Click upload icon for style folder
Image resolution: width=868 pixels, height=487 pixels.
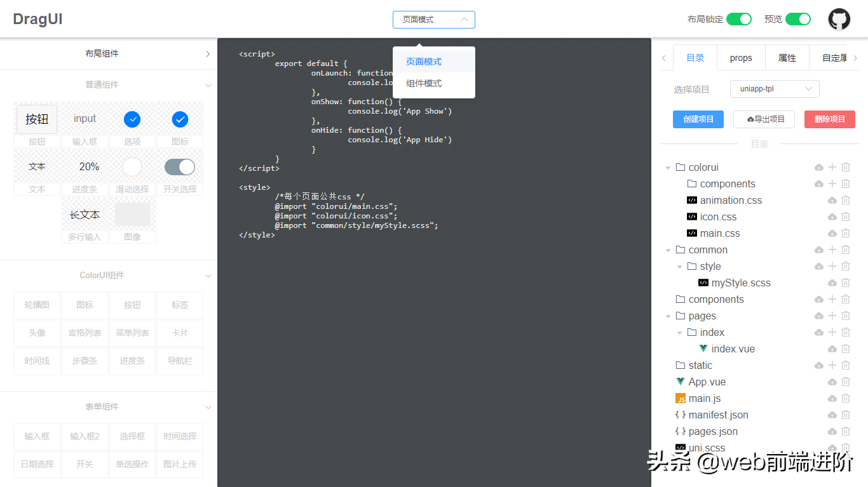pos(819,266)
